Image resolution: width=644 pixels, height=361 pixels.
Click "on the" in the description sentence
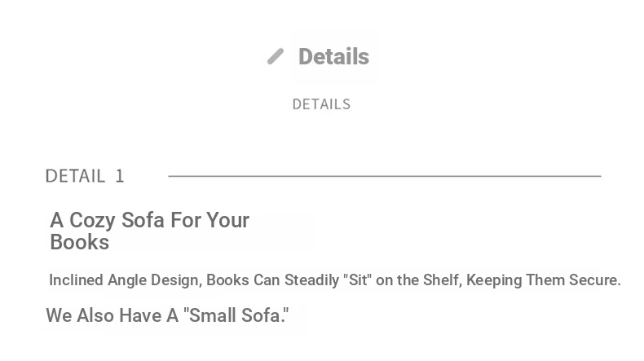point(398,280)
